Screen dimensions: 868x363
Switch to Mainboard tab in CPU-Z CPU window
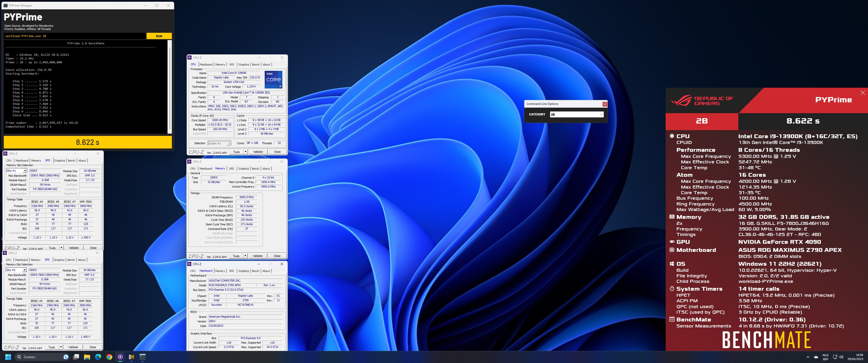click(206, 65)
